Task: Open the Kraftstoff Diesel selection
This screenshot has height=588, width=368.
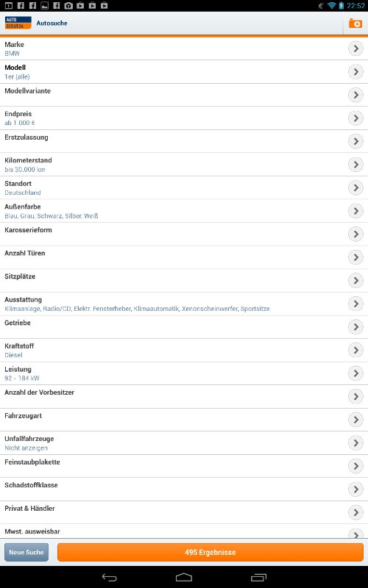Action: pos(184,351)
